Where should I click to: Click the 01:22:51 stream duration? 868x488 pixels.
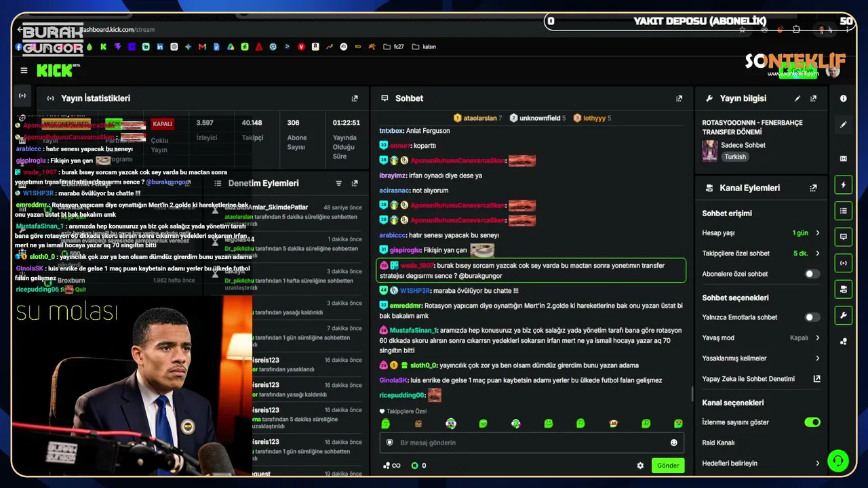coord(346,123)
